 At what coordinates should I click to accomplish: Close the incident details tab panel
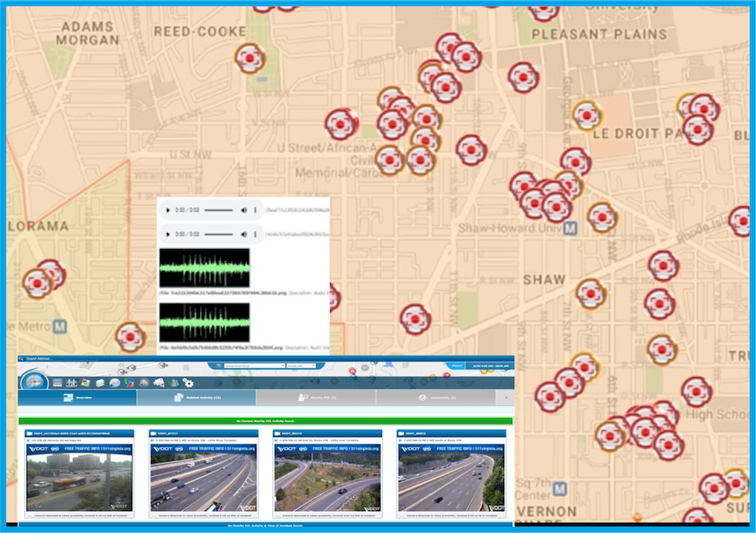(506, 398)
